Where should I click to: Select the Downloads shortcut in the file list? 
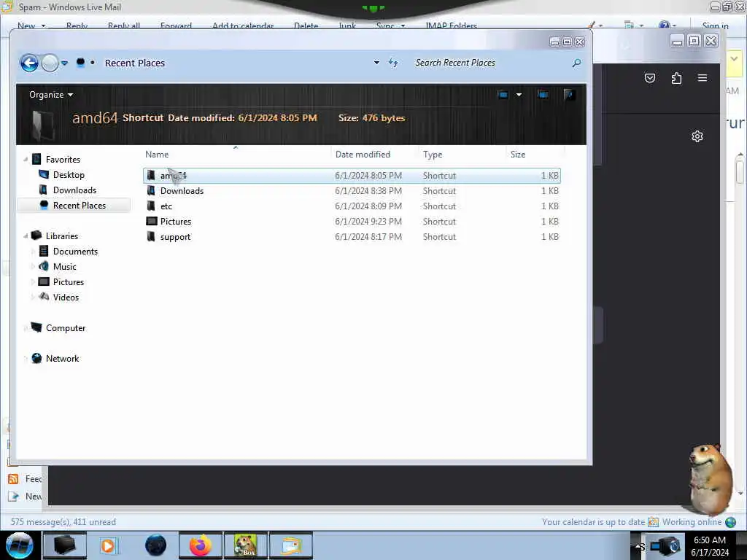coord(352,191)
